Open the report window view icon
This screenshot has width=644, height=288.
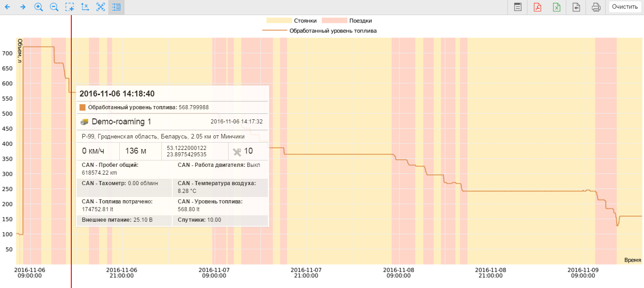[518, 7]
